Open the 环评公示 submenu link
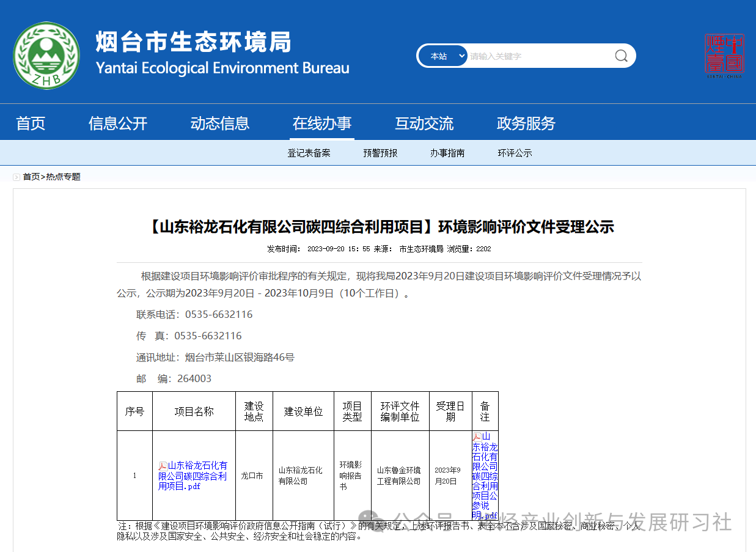The width and height of the screenshot is (756, 552). pyautogui.click(x=515, y=153)
